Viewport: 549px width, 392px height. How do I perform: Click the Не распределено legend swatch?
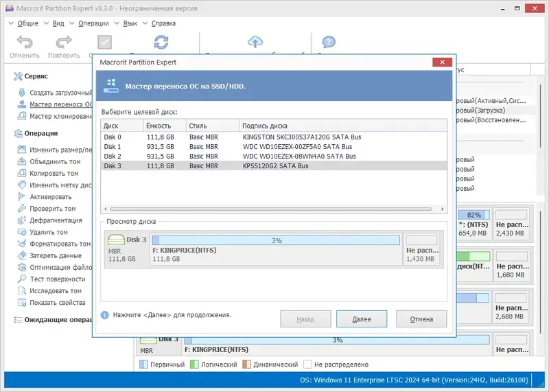click(307, 365)
